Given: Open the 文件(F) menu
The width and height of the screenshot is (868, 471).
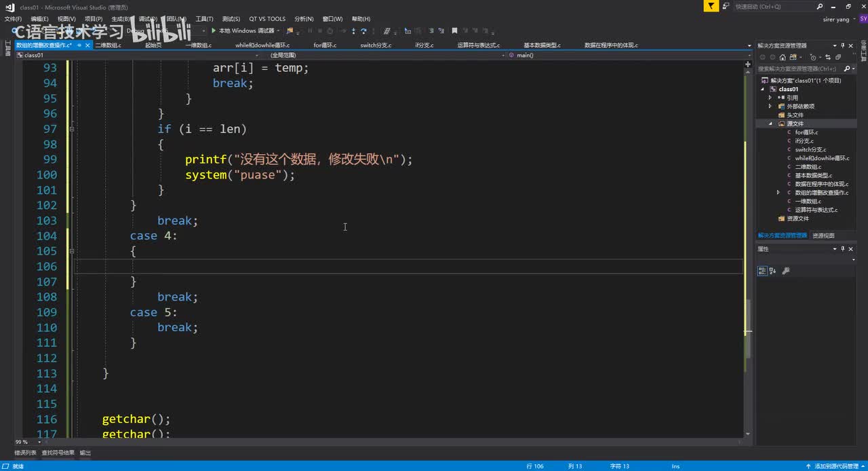Looking at the screenshot, I should tap(13, 19).
